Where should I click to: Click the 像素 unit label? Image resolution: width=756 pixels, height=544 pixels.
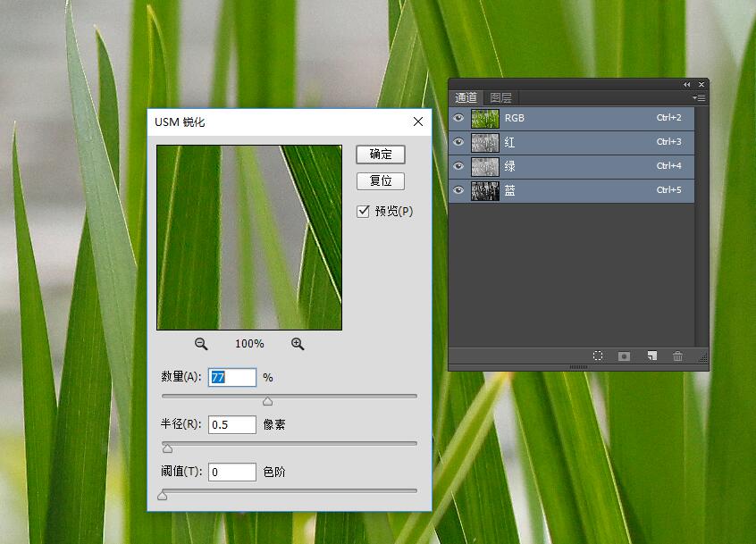click(x=274, y=424)
